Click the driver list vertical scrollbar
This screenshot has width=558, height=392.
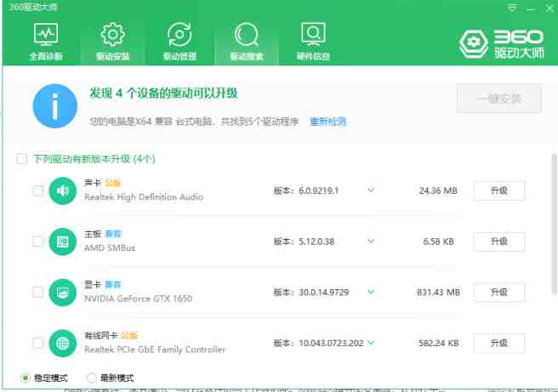(554, 224)
